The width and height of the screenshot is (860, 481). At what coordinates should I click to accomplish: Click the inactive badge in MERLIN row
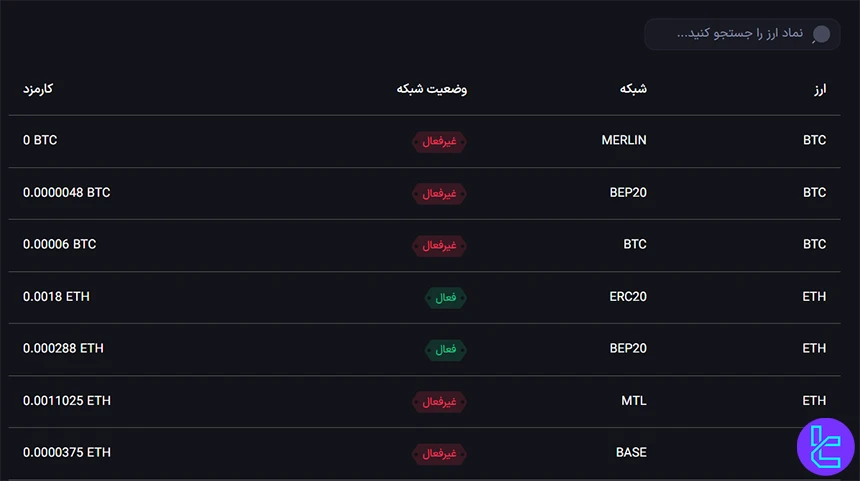(x=438, y=141)
